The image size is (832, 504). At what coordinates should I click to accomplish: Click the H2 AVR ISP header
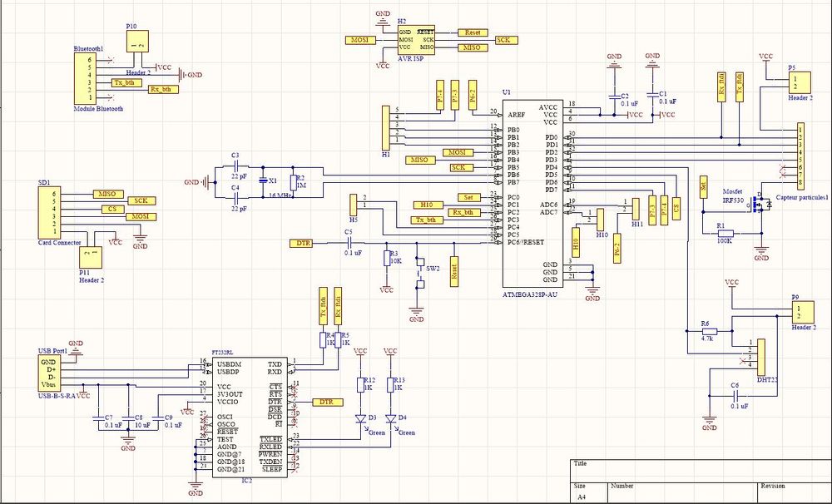[416, 40]
